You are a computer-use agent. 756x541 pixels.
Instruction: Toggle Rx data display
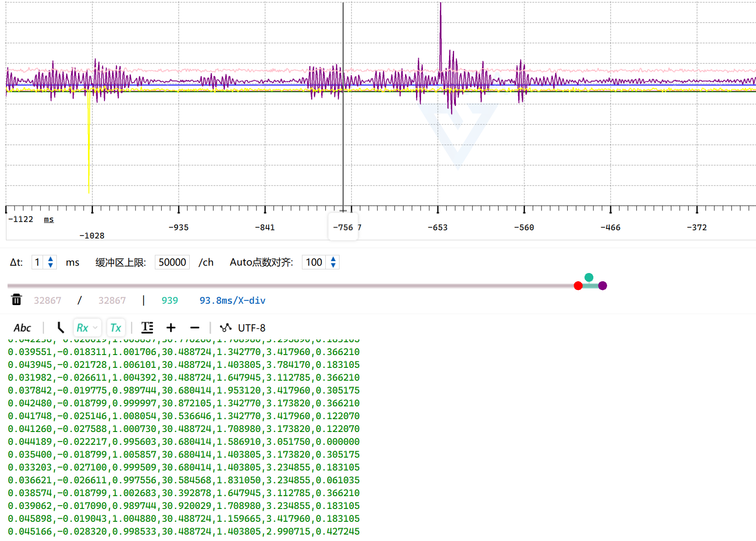[82, 328]
